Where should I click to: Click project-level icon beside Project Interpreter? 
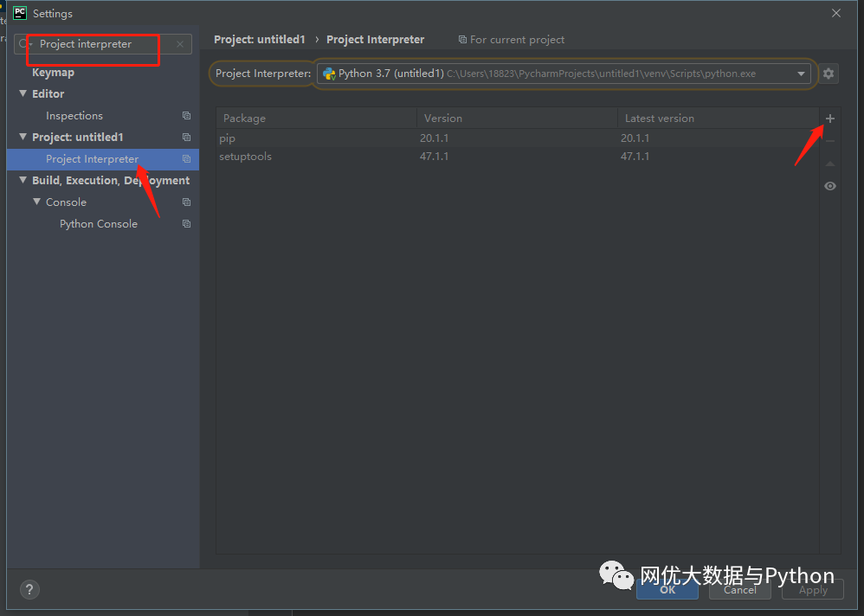click(x=186, y=159)
